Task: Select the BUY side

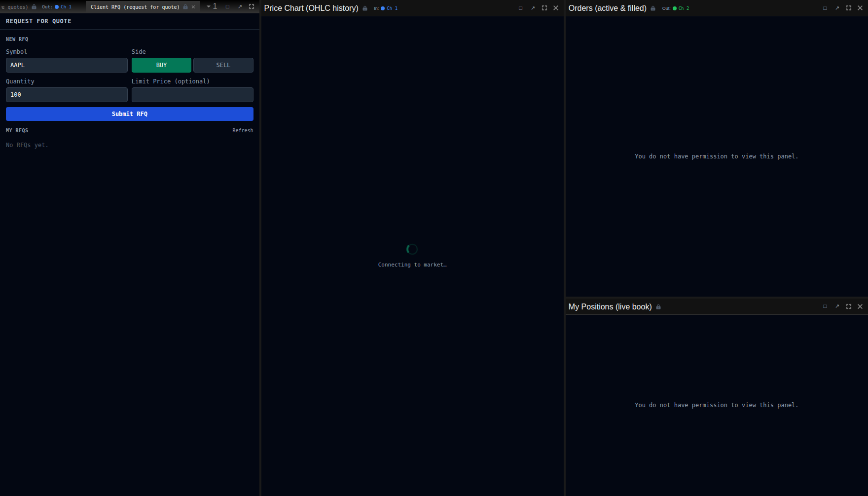Action: (x=161, y=65)
